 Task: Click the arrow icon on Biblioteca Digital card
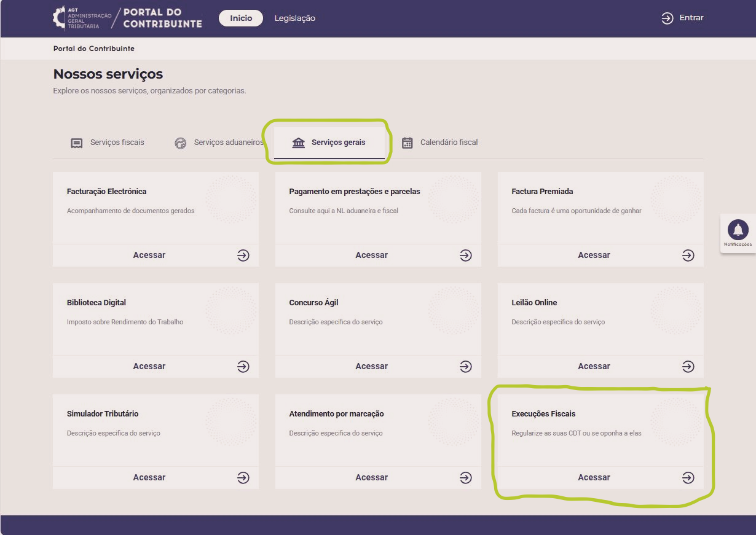[x=243, y=366]
